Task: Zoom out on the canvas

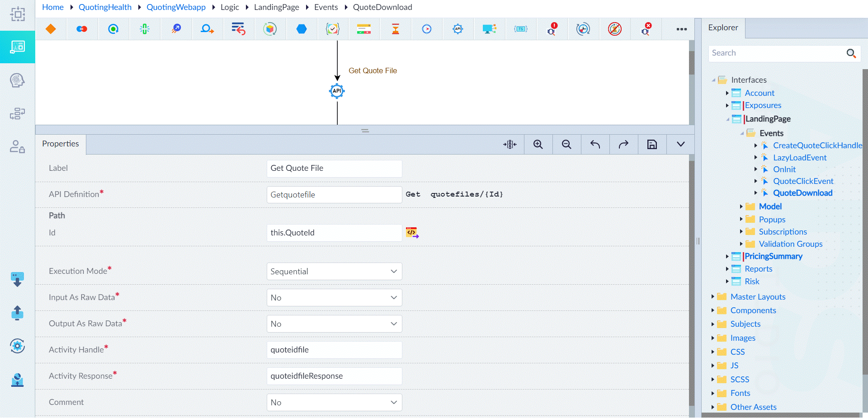Action: [566, 144]
